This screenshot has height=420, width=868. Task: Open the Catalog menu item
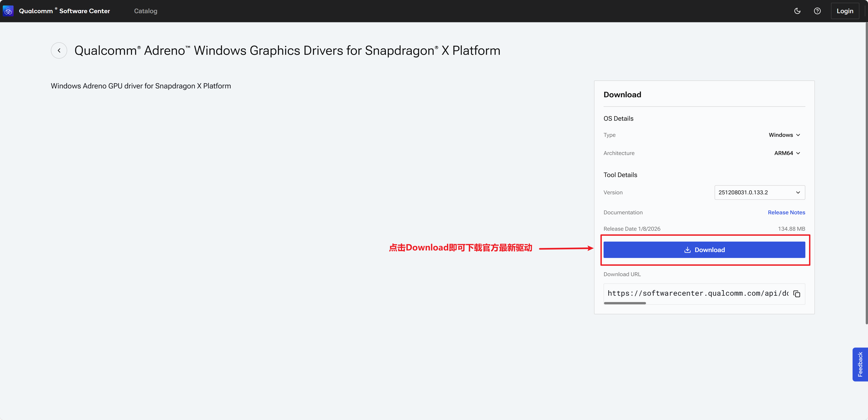tap(145, 11)
